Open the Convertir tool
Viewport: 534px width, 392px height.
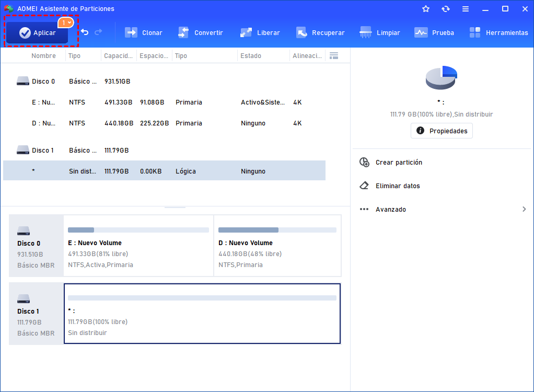(x=201, y=32)
